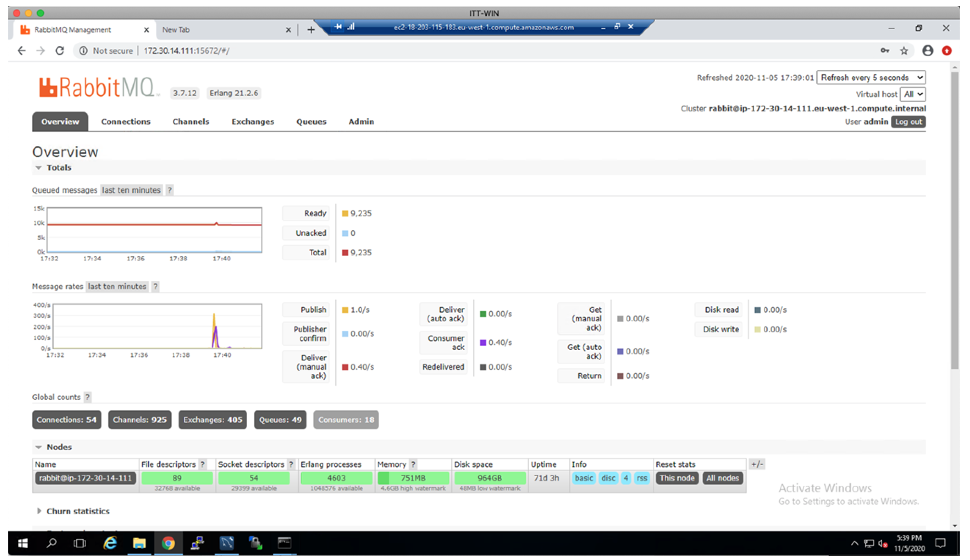Click the Connections: 54 count button
The image size is (970, 560).
pos(67,420)
